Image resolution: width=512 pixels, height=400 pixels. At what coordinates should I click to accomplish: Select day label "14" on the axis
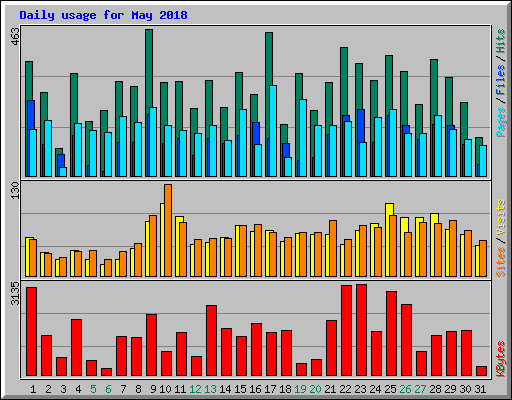click(x=225, y=389)
